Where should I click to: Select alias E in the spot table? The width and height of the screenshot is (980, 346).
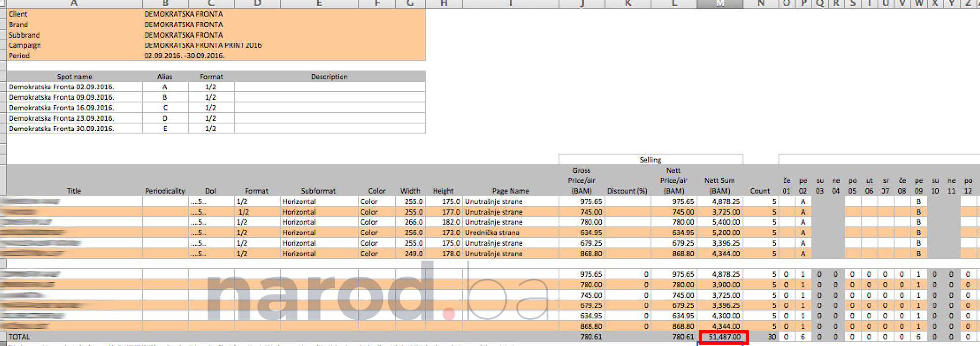(x=165, y=129)
